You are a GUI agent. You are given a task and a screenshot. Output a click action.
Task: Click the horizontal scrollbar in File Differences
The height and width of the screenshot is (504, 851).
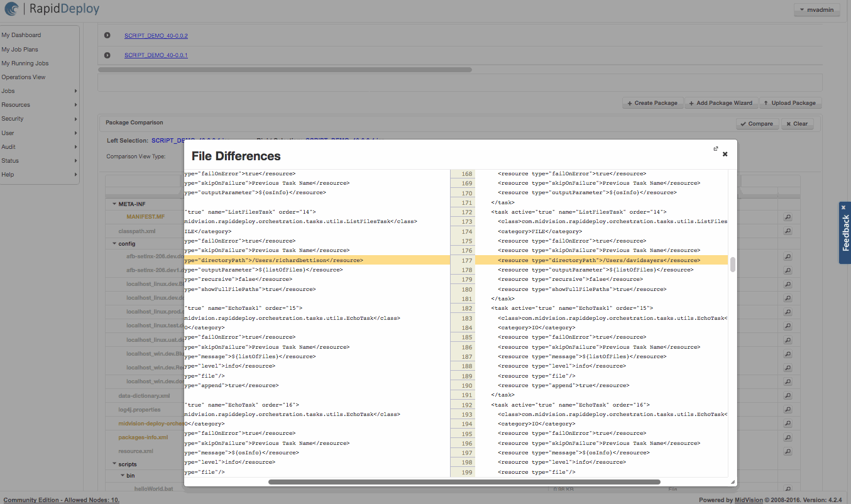[x=464, y=482]
